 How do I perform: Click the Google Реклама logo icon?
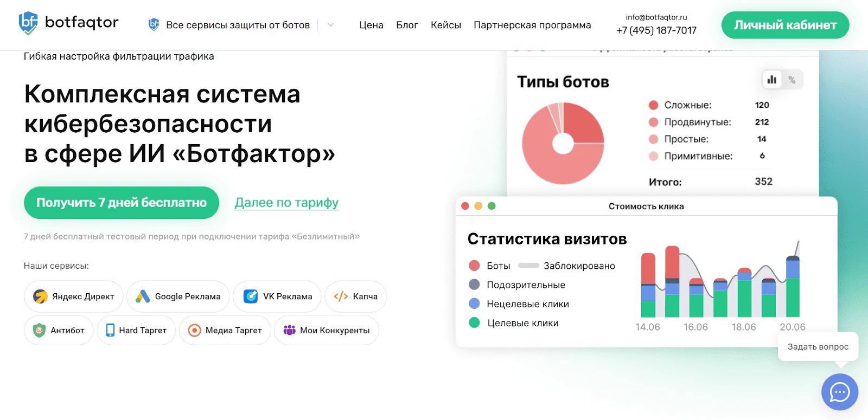143,296
